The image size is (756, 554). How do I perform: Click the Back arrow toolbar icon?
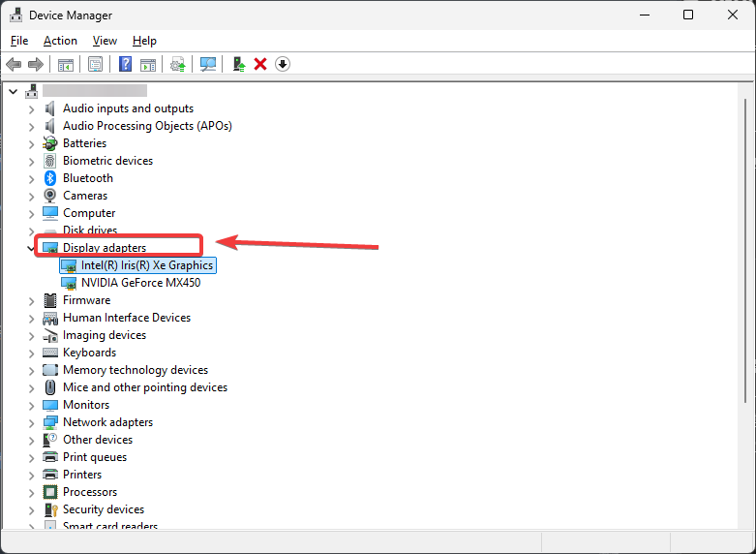[x=14, y=64]
